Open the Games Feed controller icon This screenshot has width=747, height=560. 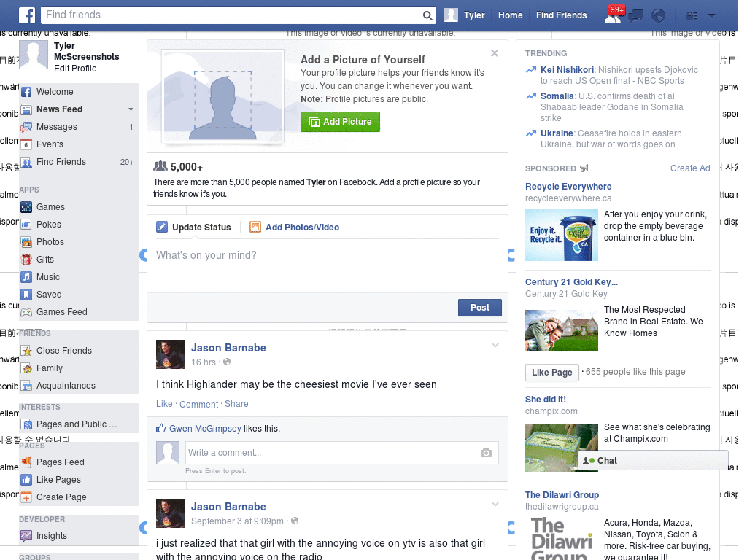pyautogui.click(x=27, y=312)
